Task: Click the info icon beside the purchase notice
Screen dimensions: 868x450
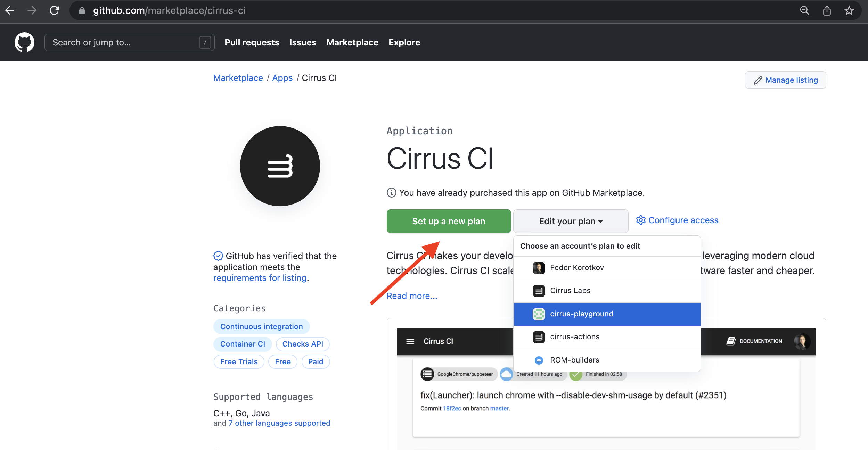Action: 391,193
